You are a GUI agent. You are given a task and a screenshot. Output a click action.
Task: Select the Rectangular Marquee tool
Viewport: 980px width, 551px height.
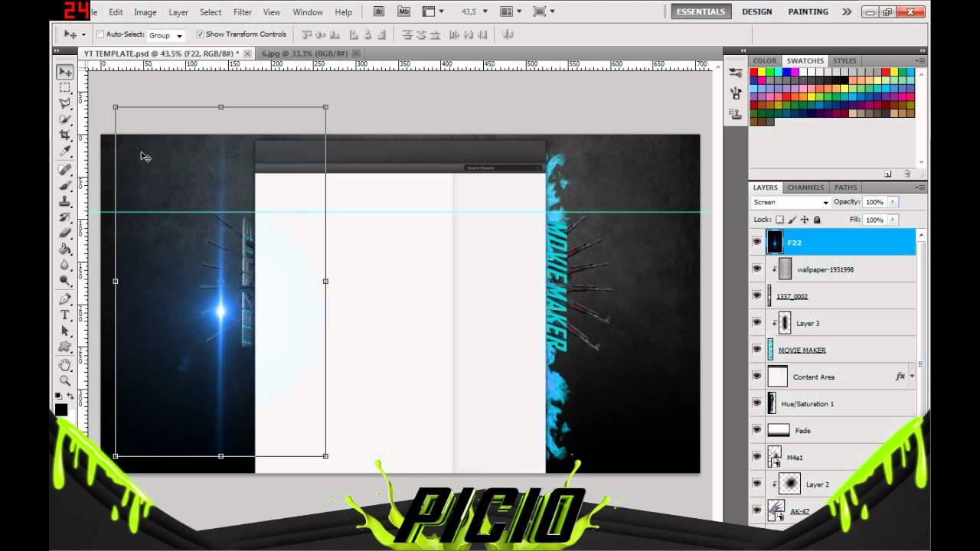(x=65, y=87)
